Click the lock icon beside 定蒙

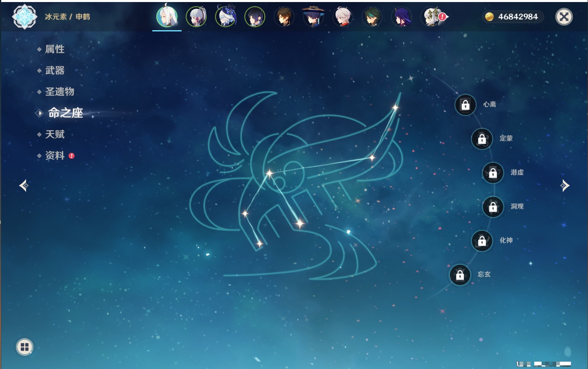click(x=482, y=139)
